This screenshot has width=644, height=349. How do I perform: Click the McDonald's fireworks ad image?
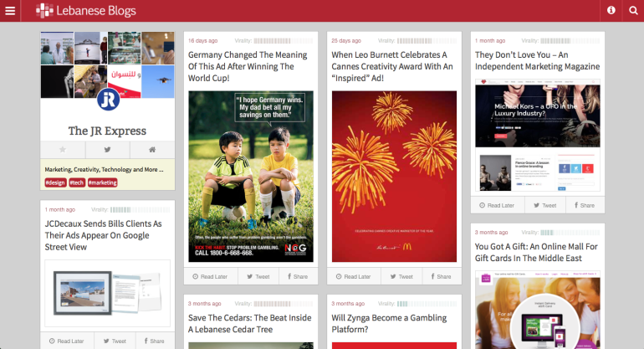394,176
